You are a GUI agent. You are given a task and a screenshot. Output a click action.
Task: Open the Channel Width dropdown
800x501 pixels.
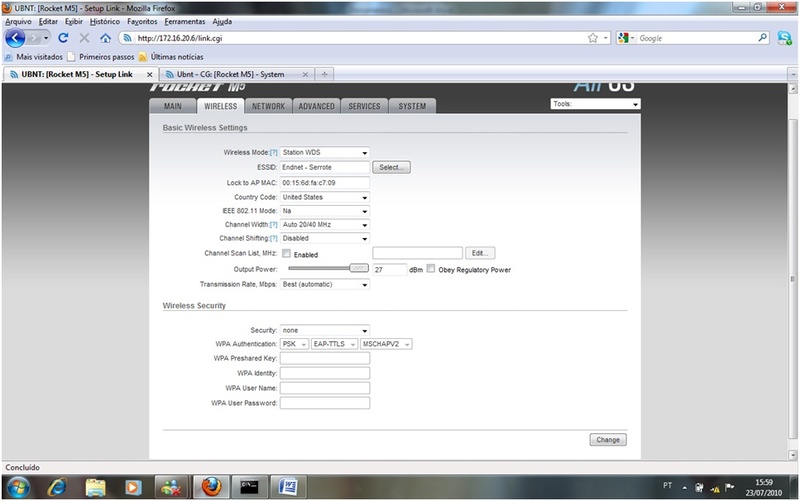(325, 225)
